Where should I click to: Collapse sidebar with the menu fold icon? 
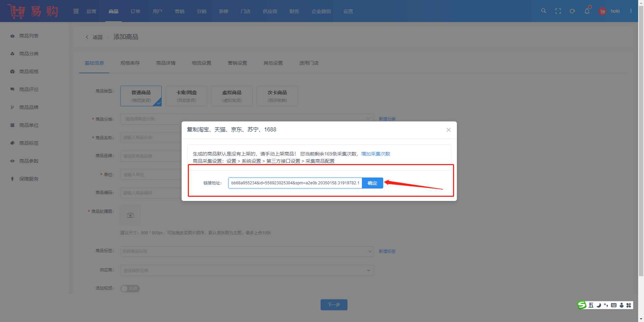tap(76, 11)
